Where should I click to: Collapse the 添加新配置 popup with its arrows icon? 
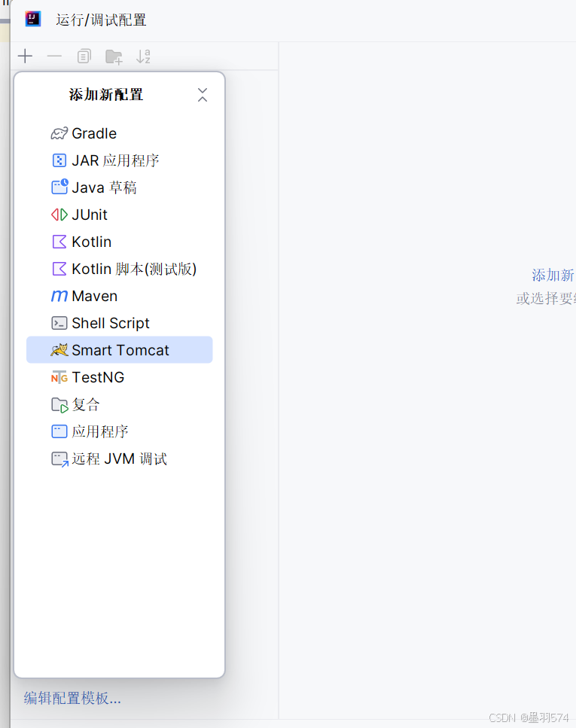[203, 95]
